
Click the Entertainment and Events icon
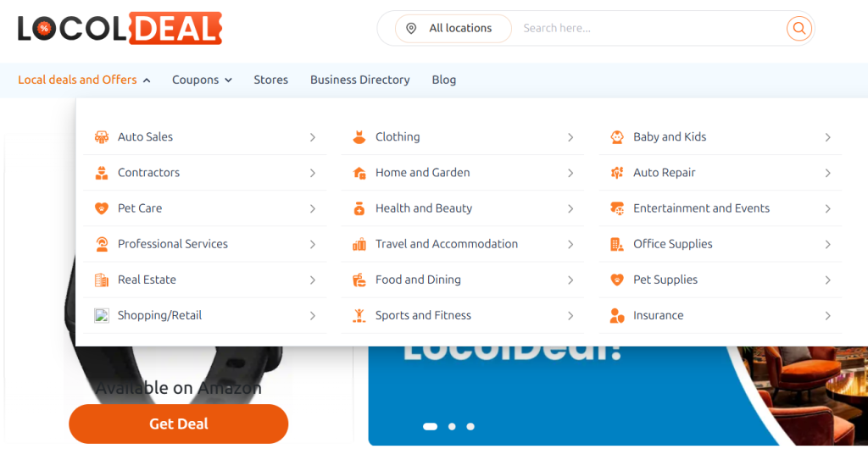pyautogui.click(x=617, y=208)
